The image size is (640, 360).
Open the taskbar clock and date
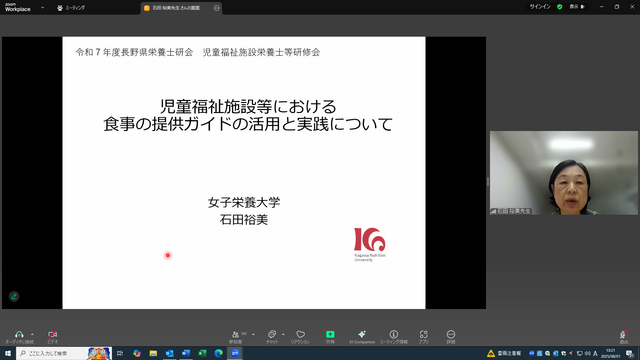point(610,353)
